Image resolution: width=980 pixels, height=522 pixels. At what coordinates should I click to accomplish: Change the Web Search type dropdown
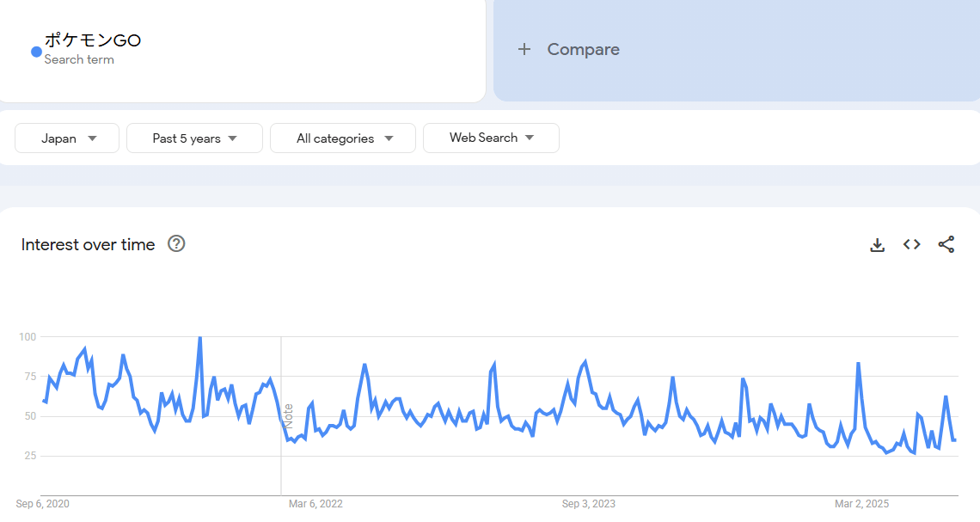pos(491,138)
